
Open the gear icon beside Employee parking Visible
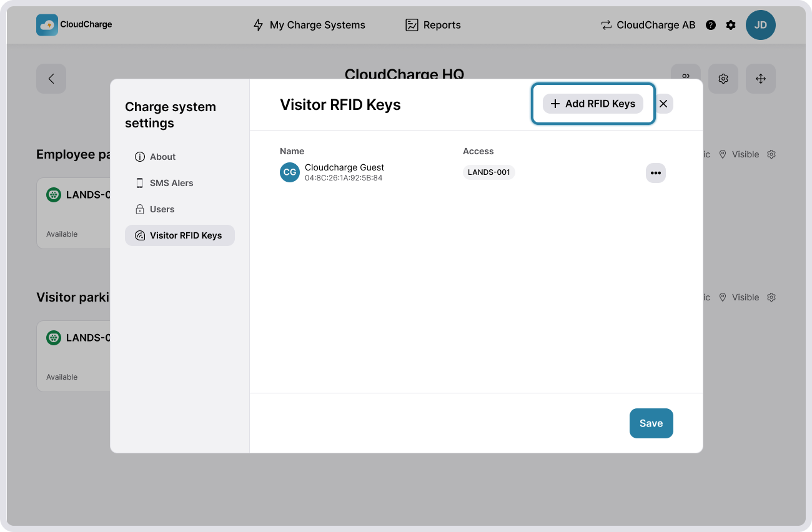[x=771, y=154]
